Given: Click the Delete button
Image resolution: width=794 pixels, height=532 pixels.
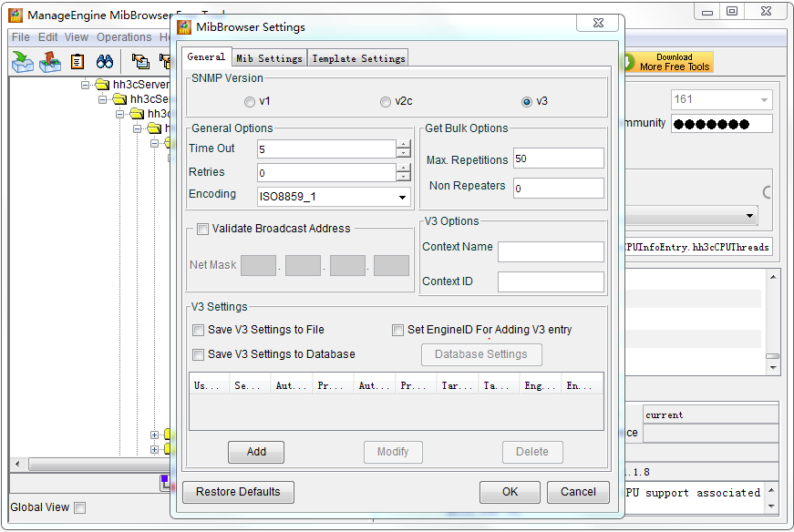Looking at the screenshot, I should [x=532, y=452].
